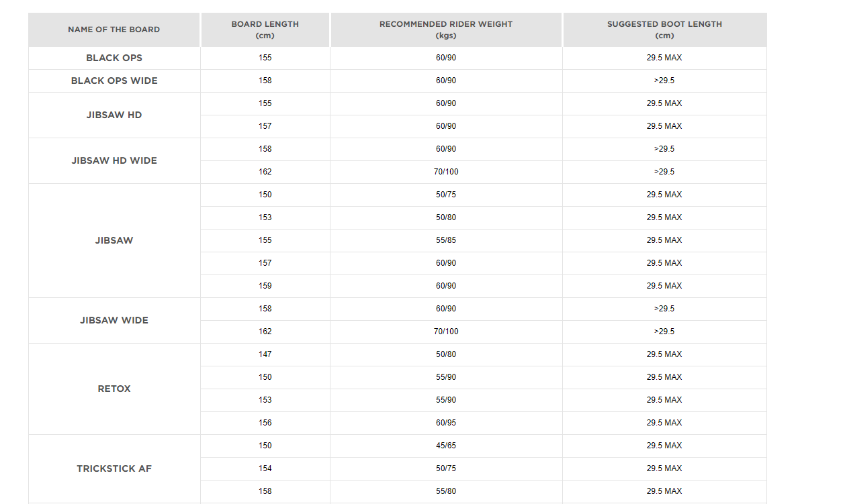
Task: Click the 156 board length for Retox
Action: (x=265, y=423)
